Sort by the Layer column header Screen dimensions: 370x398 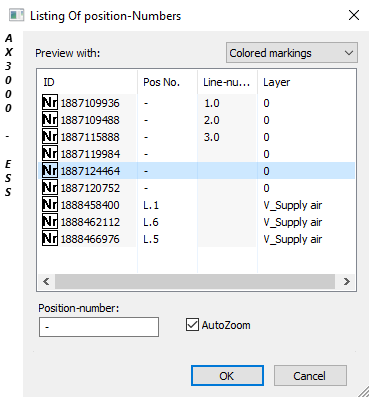[306, 82]
